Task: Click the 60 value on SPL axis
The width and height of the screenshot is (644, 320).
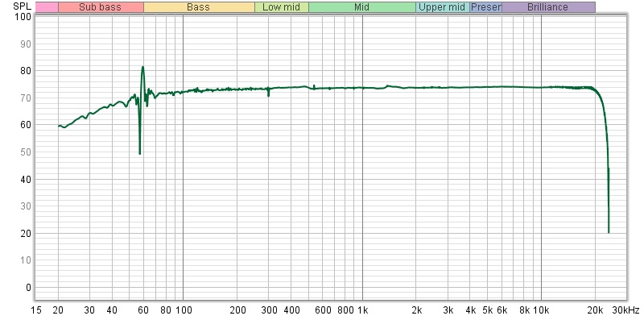Action: (26, 125)
